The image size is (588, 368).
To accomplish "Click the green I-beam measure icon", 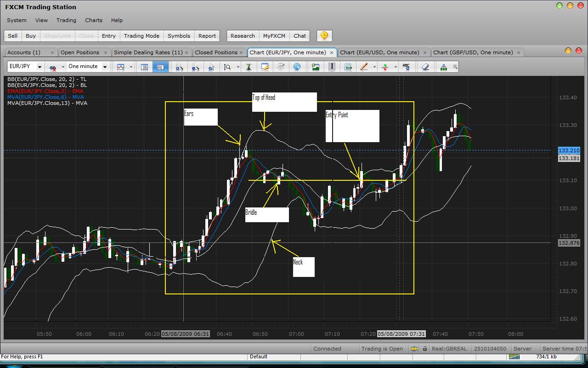I will (249, 67).
